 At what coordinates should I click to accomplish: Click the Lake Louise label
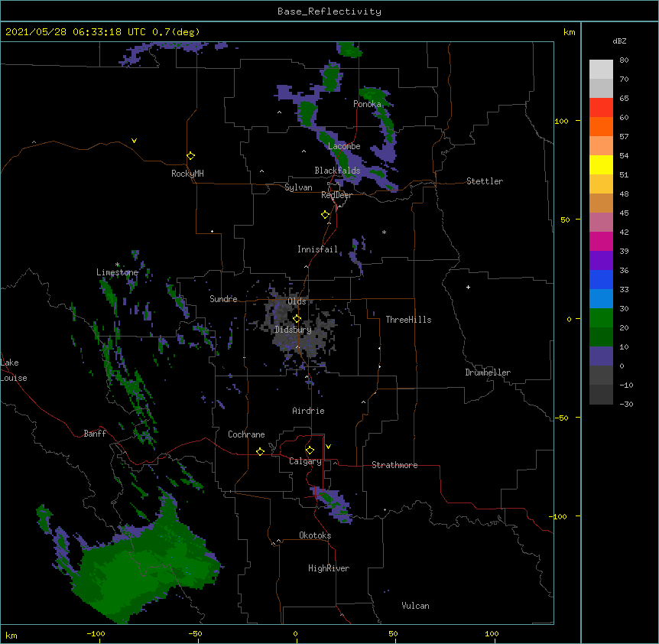[12, 370]
